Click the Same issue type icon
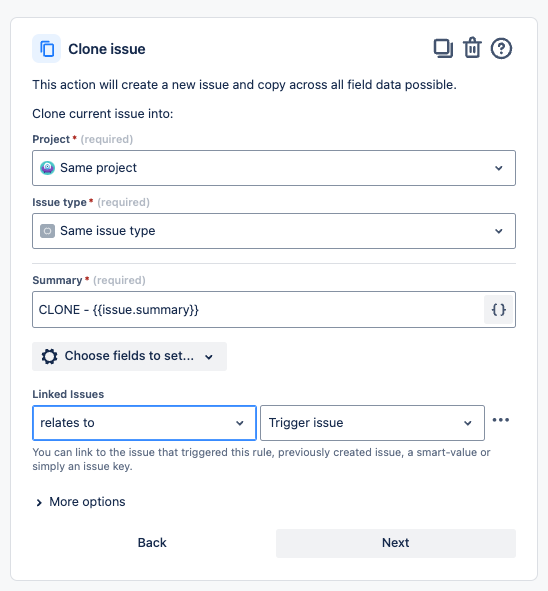The image size is (548, 591). pos(47,231)
